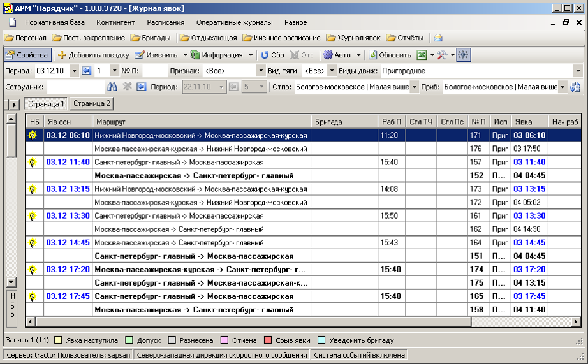Click the red Срыв явки legend swatch

[x=268, y=340]
